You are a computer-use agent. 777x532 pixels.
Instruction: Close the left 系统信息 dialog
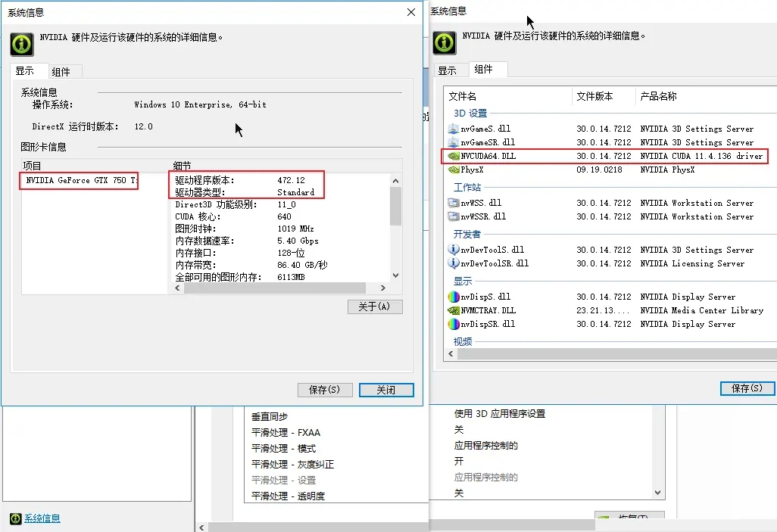tap(411, 12)
